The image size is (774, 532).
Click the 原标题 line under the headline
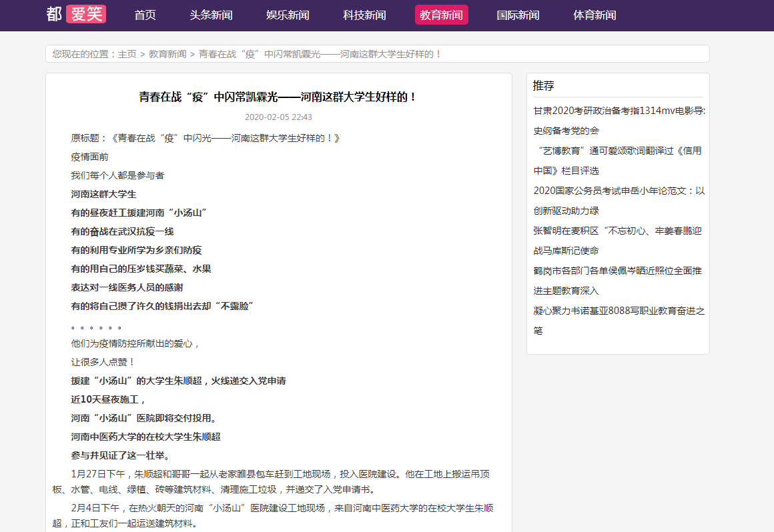(x=206, y=138)
